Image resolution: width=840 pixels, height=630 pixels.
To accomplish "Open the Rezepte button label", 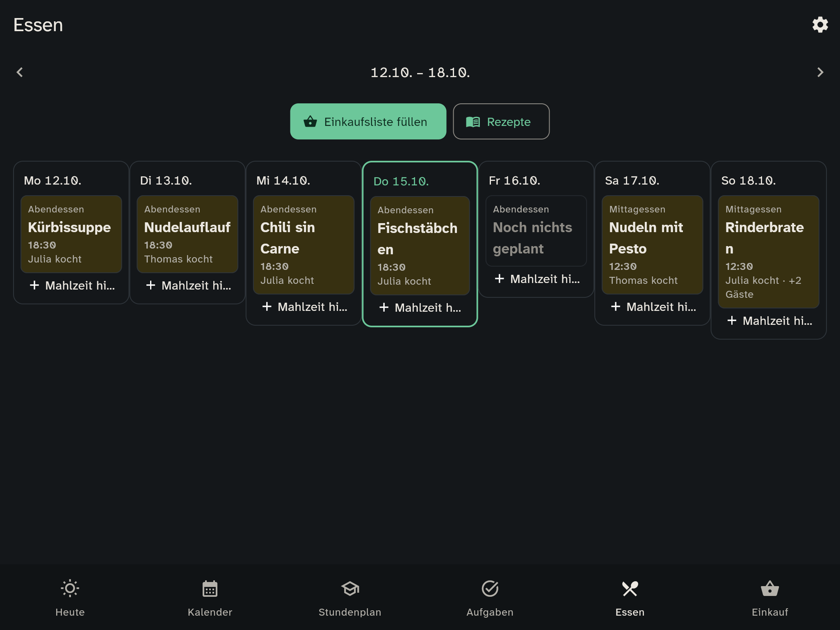I will 509,122.
